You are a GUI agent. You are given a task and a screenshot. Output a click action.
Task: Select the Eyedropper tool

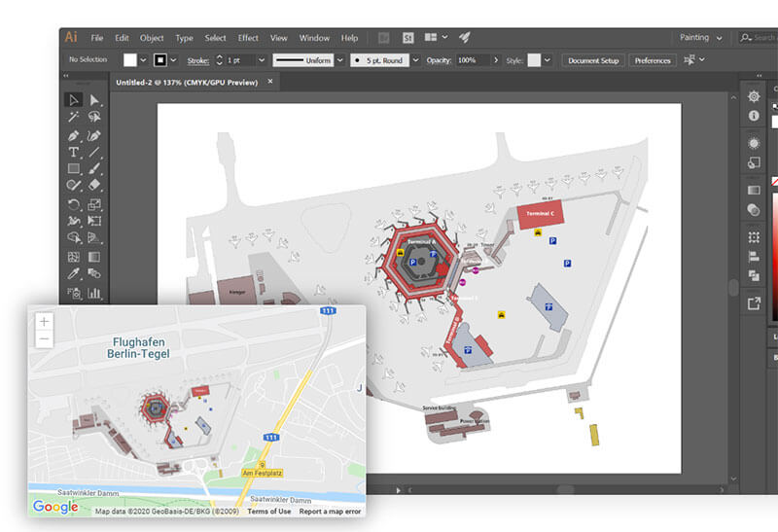[x=74, y=273]
